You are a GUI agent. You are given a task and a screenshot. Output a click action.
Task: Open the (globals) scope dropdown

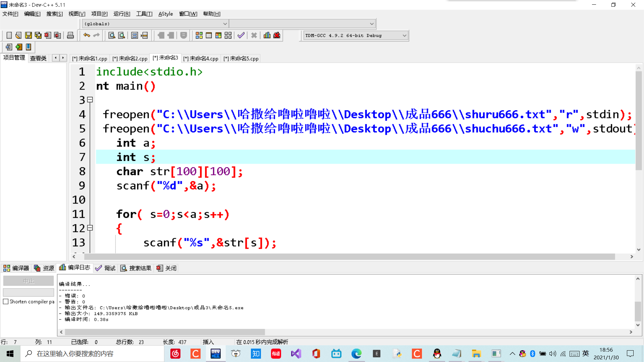pyautogui.click(x=225, y=24)
